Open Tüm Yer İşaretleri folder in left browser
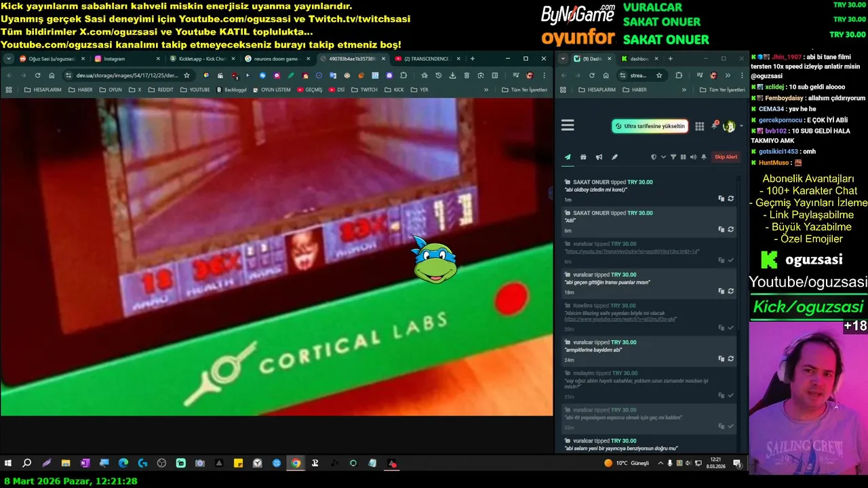868x488 pixels. 524,89
